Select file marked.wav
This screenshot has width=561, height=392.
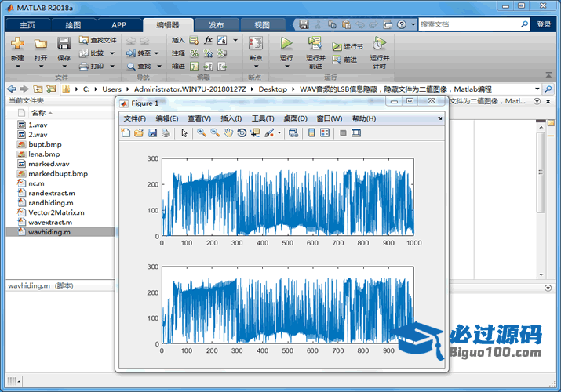49,164
